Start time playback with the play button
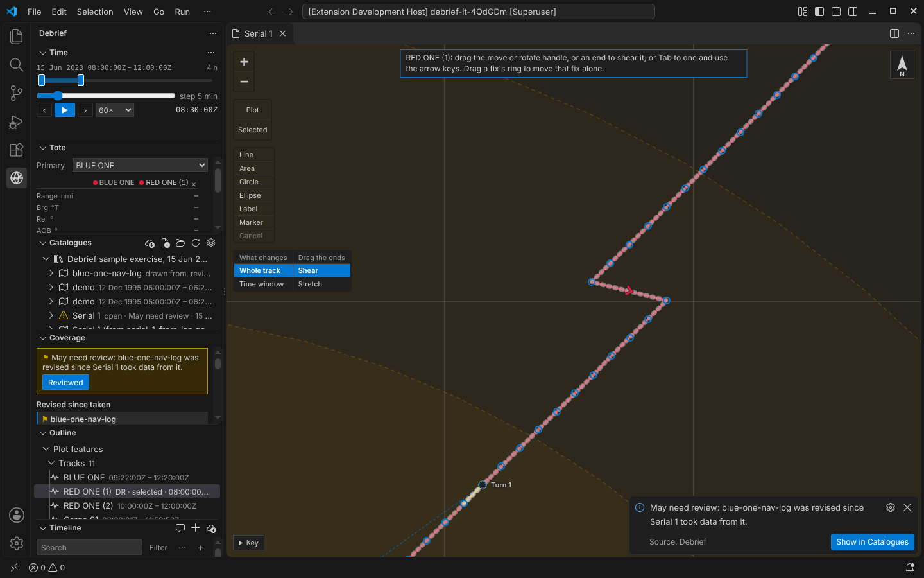The width and height of the screenshot is (924, 578). click(64, 110)
